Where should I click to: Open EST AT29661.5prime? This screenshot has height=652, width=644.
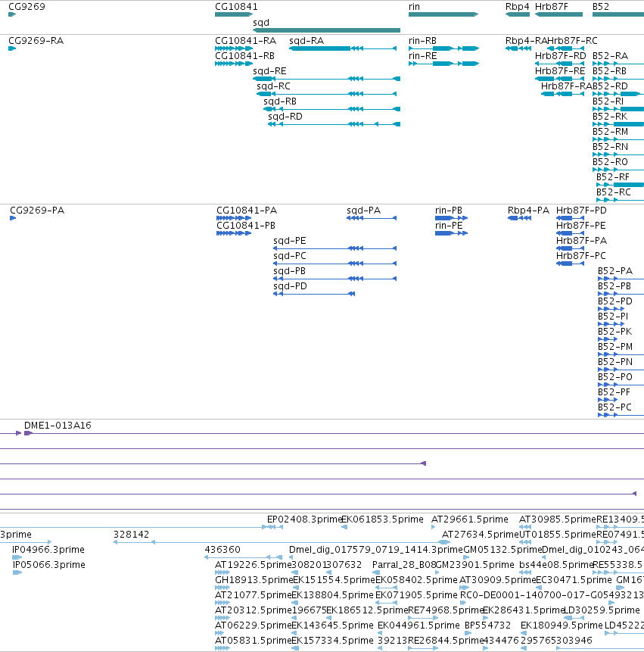coord(433,527)
